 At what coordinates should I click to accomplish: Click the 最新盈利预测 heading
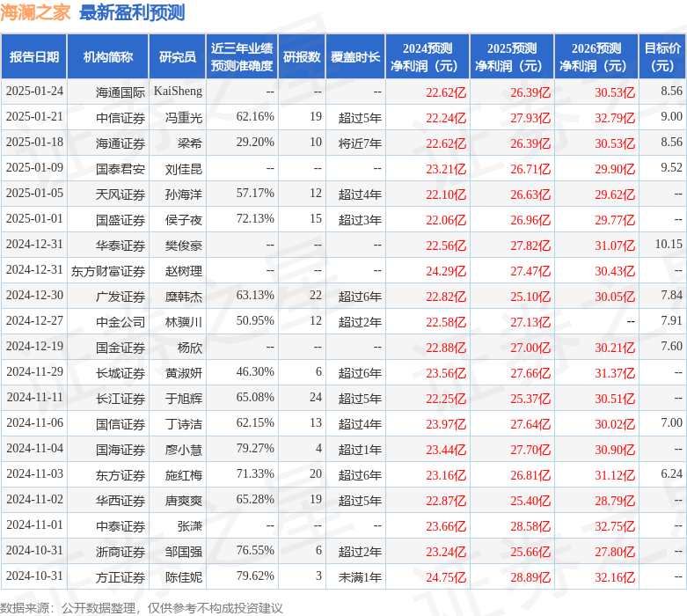click(132, 12)
